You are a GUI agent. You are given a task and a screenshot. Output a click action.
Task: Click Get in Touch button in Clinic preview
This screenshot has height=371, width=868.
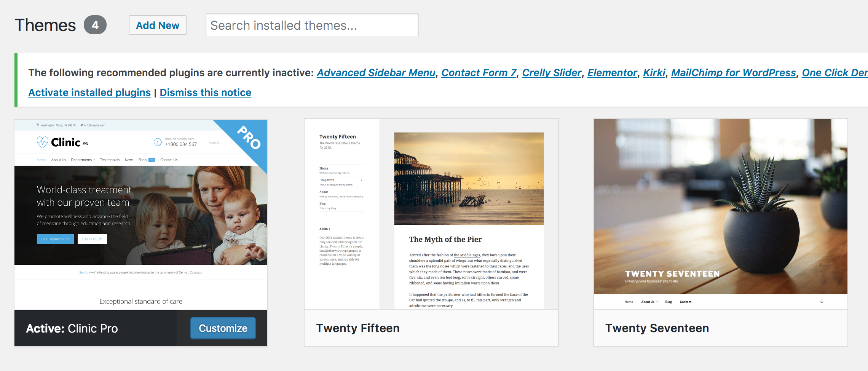coord(92,239)
